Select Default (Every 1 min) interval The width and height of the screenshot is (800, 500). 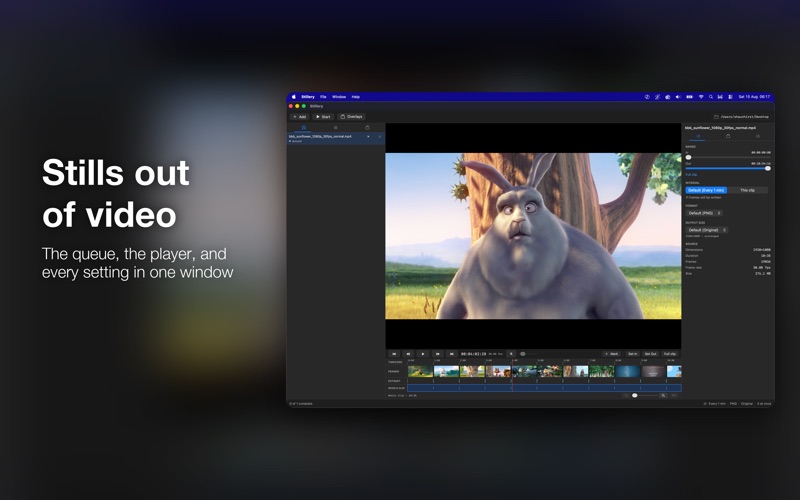point(706,190)
